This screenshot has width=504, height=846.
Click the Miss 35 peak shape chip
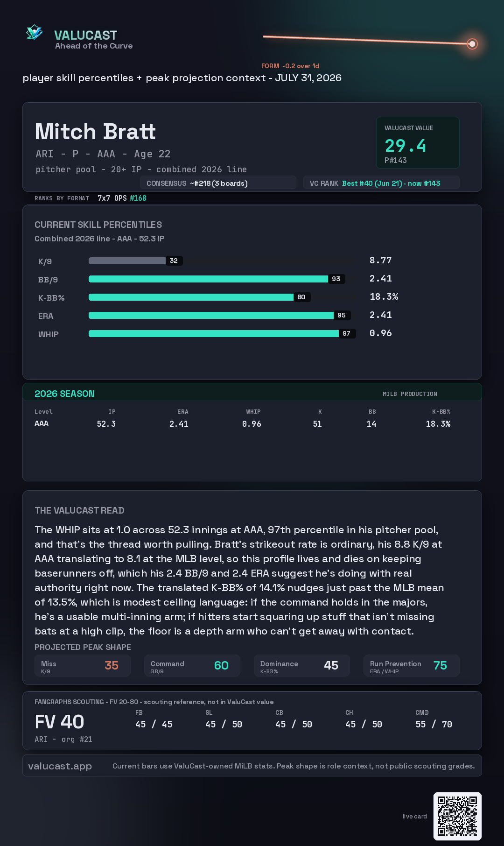(x=83, y=665)
